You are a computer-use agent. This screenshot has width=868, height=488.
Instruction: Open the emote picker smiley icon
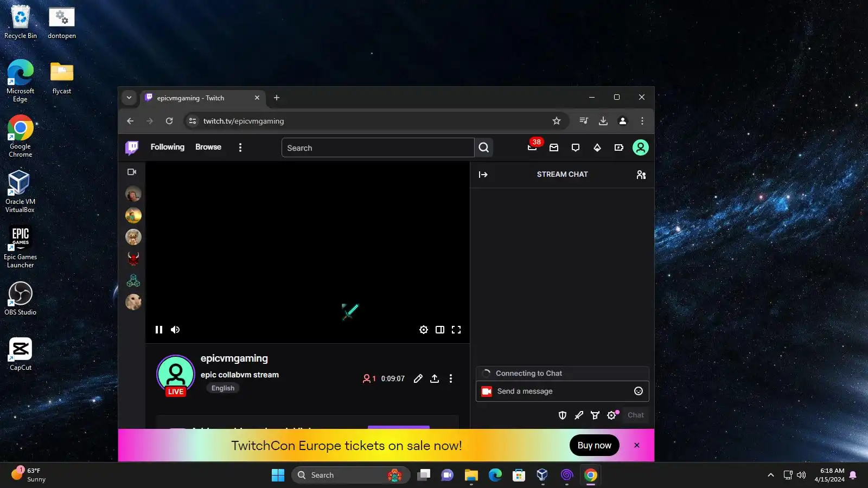639,391
